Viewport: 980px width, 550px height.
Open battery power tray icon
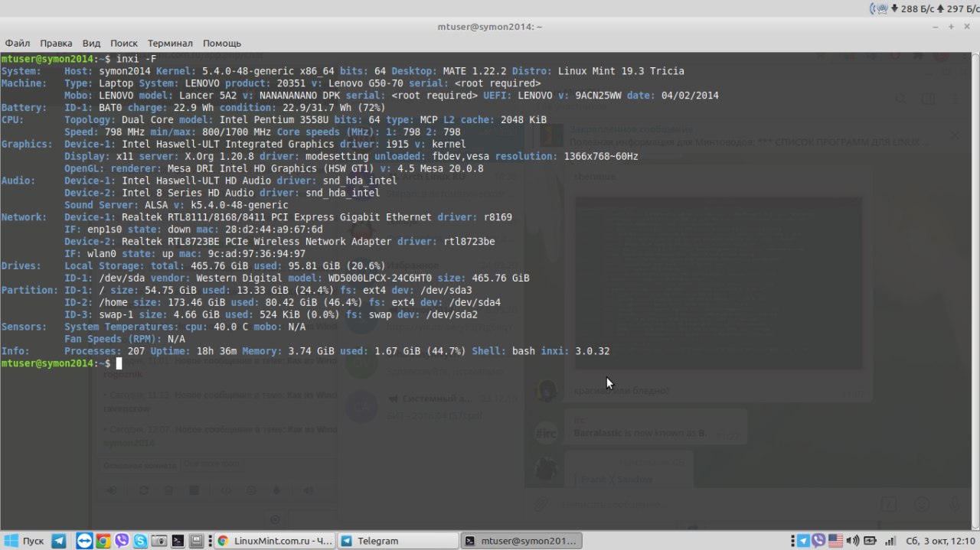pyautogui.click(x=871, y=541)
